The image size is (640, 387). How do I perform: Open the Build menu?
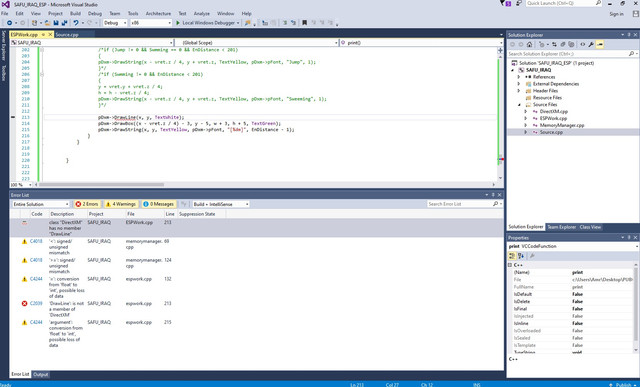(75, 13)
